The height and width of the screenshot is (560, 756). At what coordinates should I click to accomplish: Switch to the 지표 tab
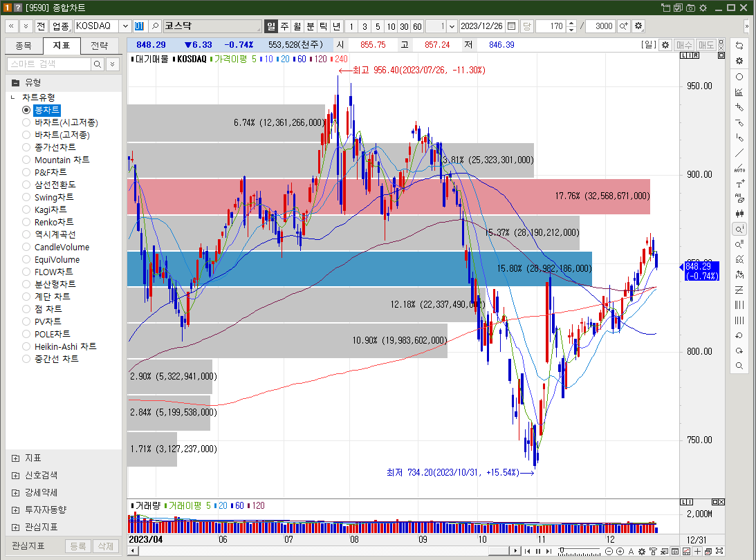62,46
